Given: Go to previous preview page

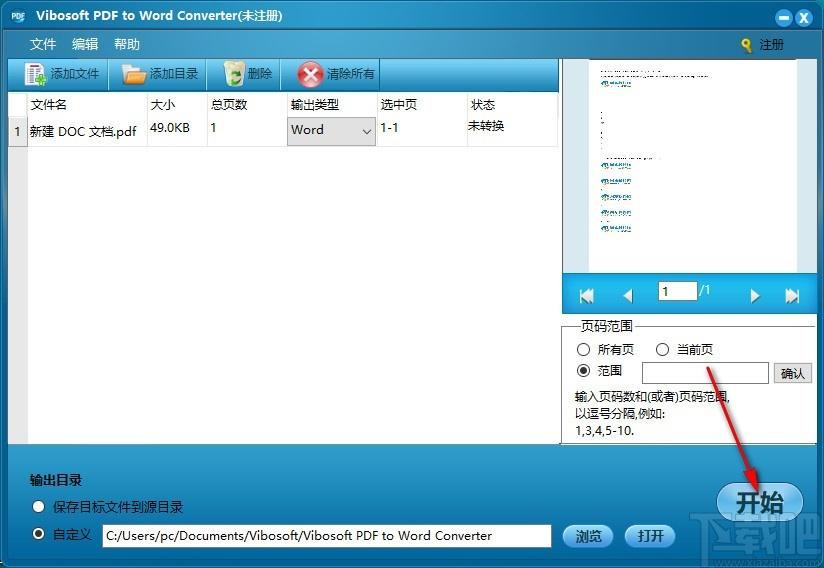Looking at the screenshot, I should coord(627,296).
